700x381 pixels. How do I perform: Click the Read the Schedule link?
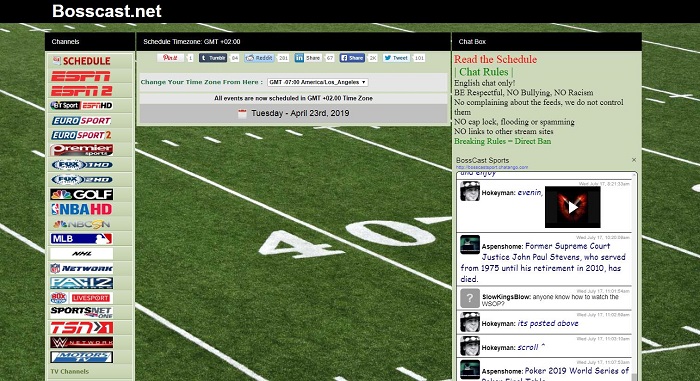coord(496,59)
